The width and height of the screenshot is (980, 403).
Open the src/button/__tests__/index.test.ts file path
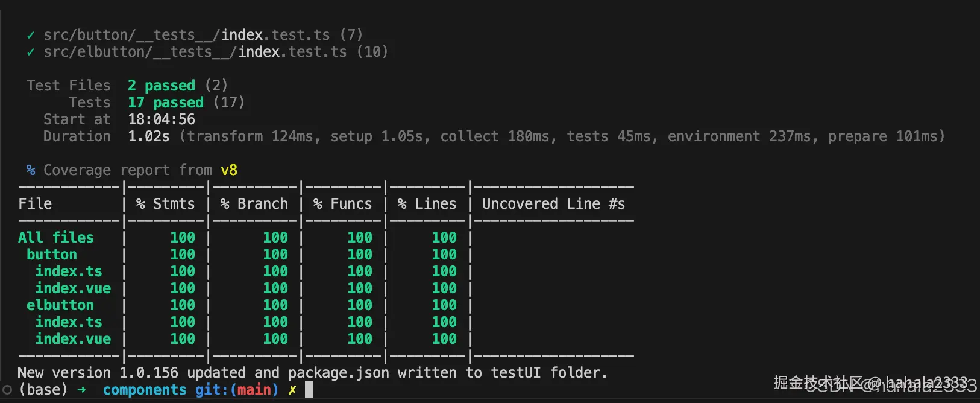click(187, 35)
